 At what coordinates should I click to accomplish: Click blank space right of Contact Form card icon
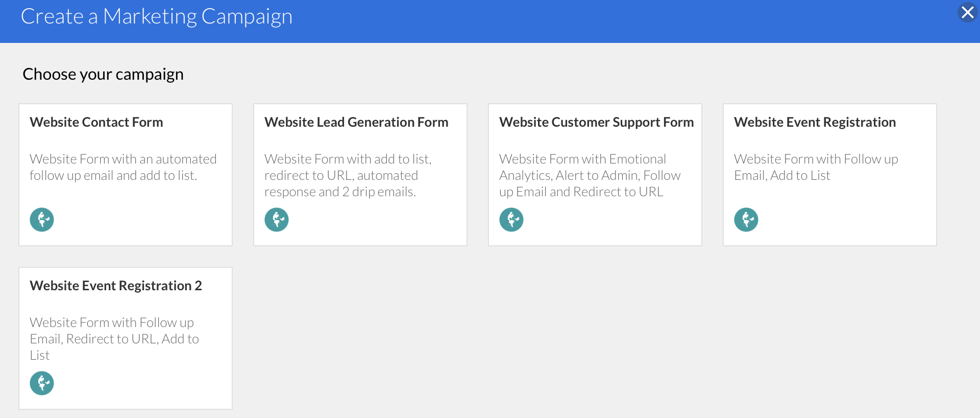tap(143, 220)
